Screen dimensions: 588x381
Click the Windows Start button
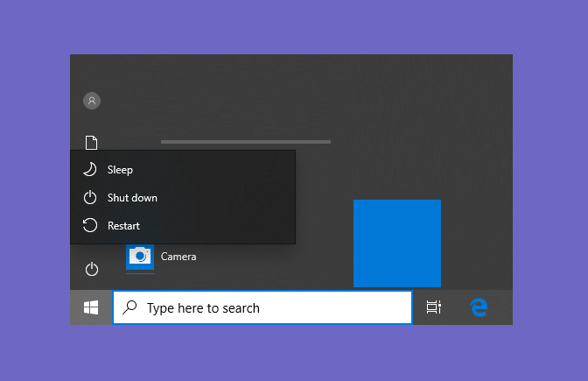click(91, 307)
